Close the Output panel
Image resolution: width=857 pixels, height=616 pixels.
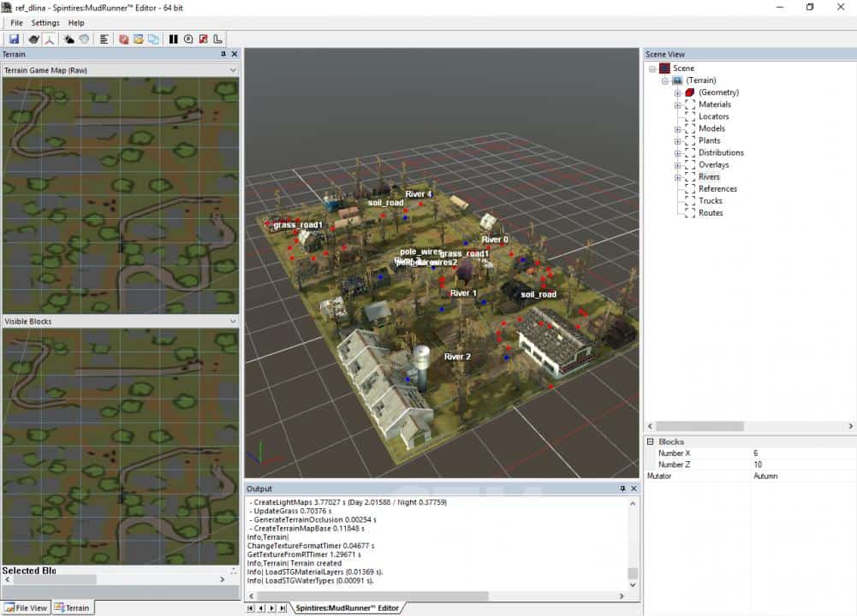pyautogui.click(x=634, y=489)
